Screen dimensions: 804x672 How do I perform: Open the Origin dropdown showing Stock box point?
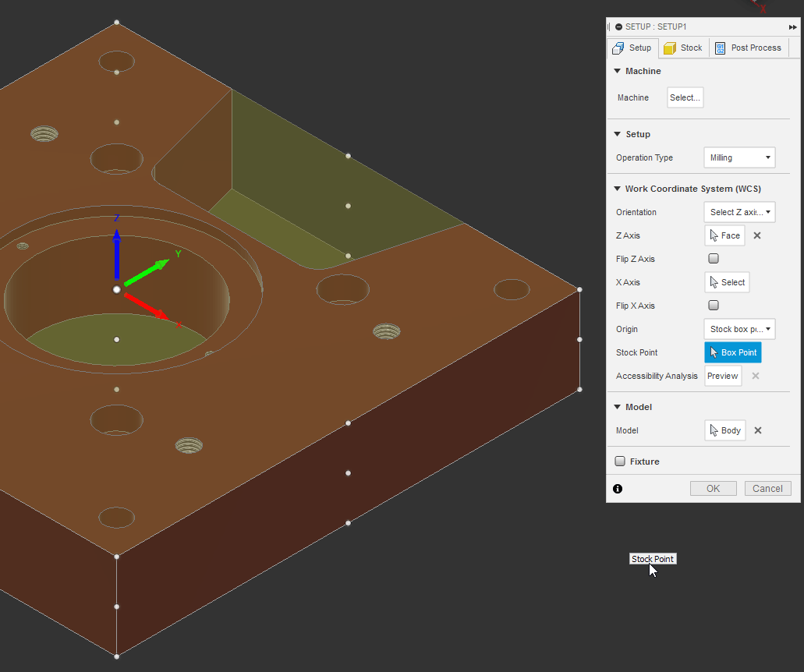[738, 328]
